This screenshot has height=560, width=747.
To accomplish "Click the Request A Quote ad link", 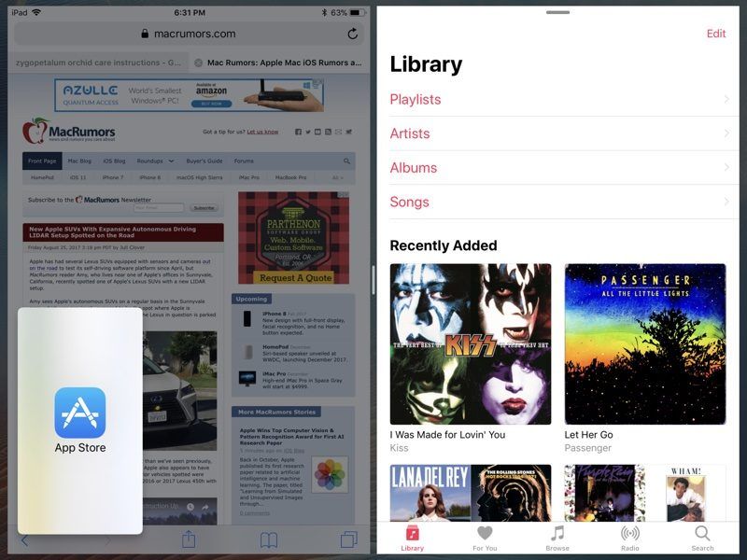I will (x=293, y=277).
